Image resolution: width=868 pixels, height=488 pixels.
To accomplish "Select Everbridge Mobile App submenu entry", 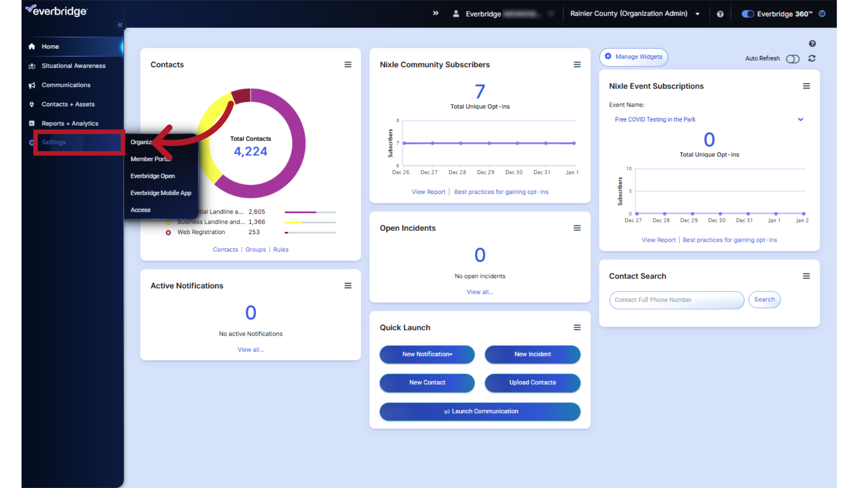I will coord(161,193).
